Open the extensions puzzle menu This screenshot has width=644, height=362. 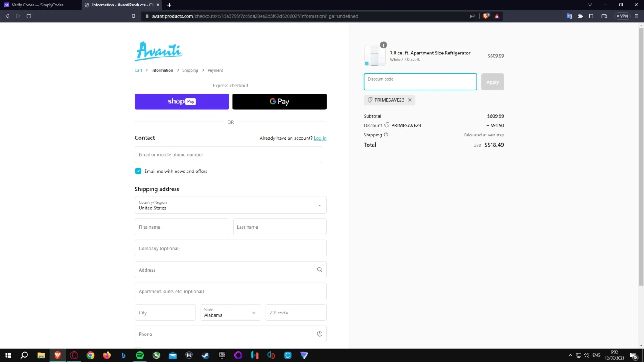click(580, 16)
